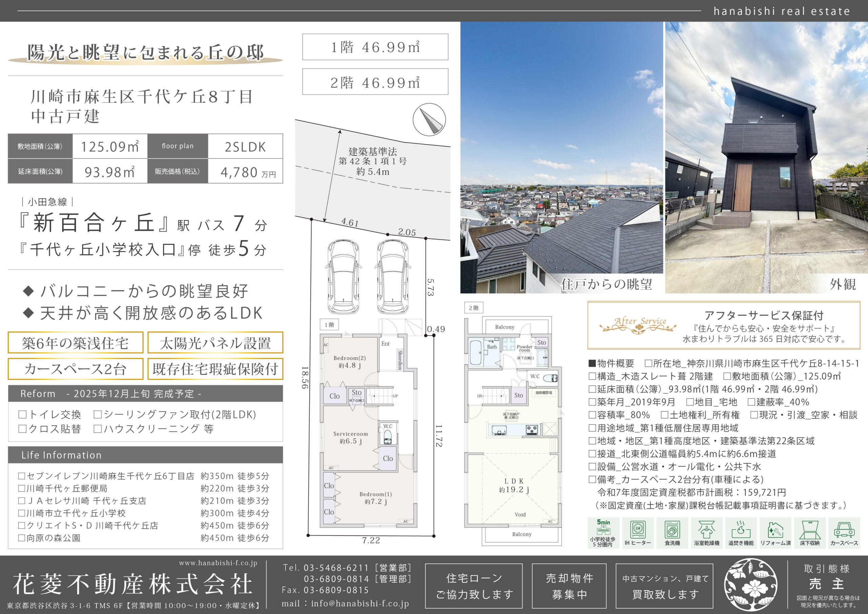Click the 太陽光パネル設置 feature tag
868x614 pixels.
[x=215, y=343]
